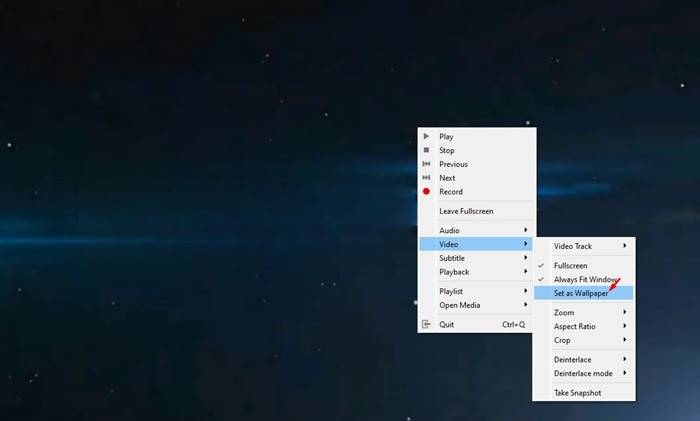Click the Ctrl+Q shortcut text
This screenshot has width=700, height=421.
point(513,325)
